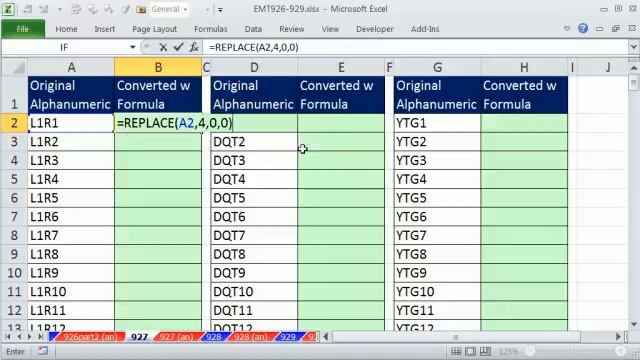Image resolution: width=640 pixels, height=360 pixels.
Task: Click the vertical scrollbar thumb
Action: 633,83
